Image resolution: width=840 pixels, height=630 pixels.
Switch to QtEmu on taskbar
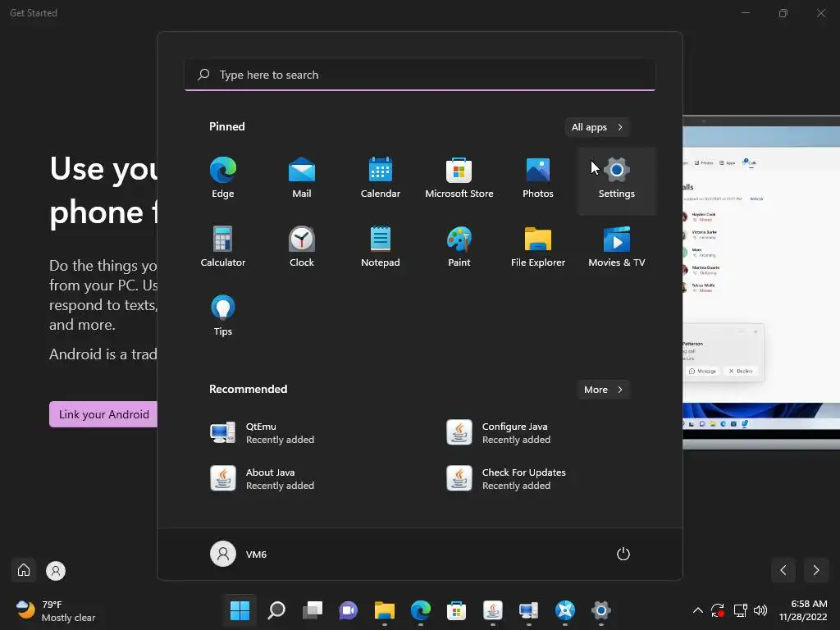[x=529, y=610]
